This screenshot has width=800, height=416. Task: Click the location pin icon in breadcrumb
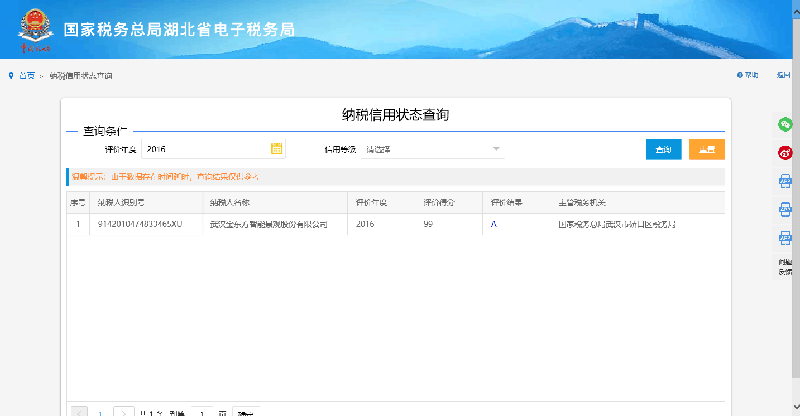11,75
